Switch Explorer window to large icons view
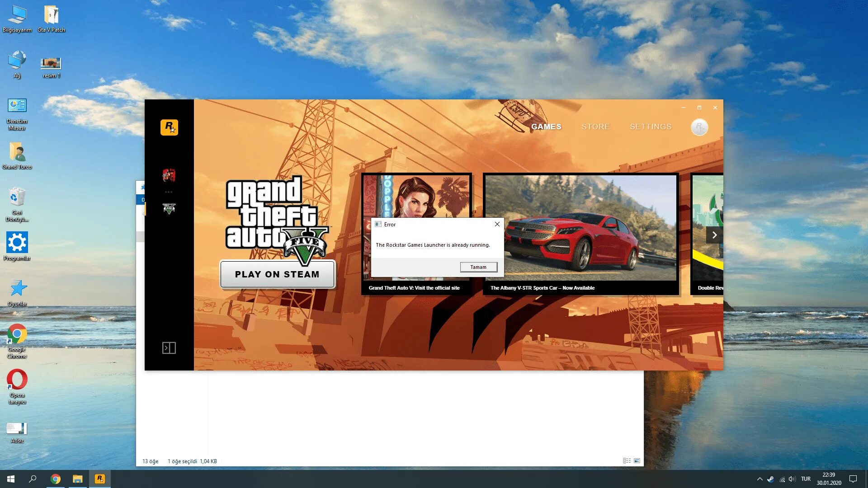 click(x=637, y=461)
